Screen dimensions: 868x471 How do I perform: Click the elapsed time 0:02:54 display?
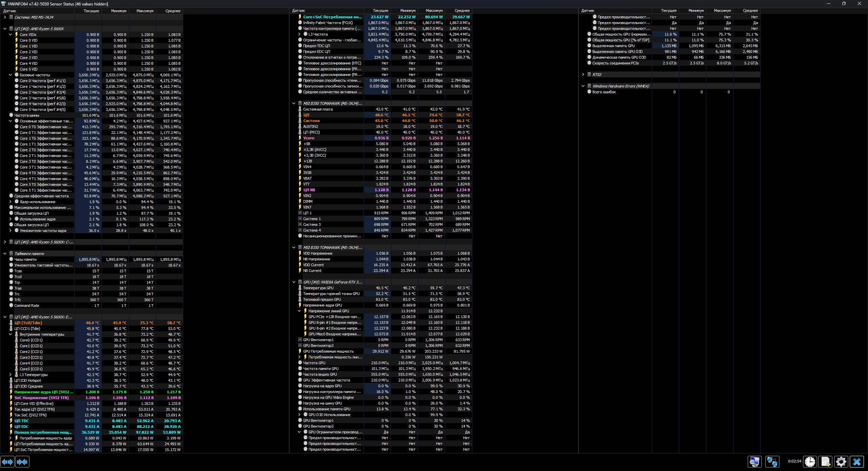(x=794, y=461)
